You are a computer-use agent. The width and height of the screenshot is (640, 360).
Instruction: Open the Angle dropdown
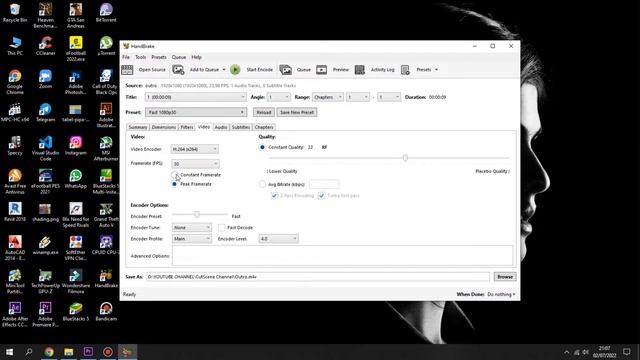278,97
